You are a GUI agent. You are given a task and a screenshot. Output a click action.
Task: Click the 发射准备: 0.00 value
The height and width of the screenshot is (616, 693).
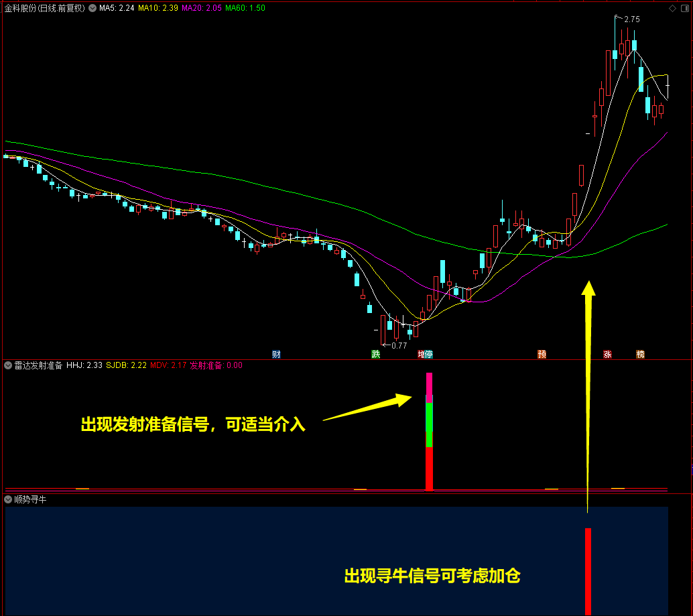click(216, 365)
